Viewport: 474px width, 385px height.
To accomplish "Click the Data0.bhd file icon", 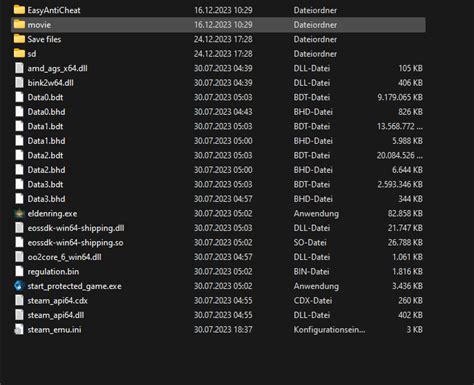I will [x=19, y=112].
